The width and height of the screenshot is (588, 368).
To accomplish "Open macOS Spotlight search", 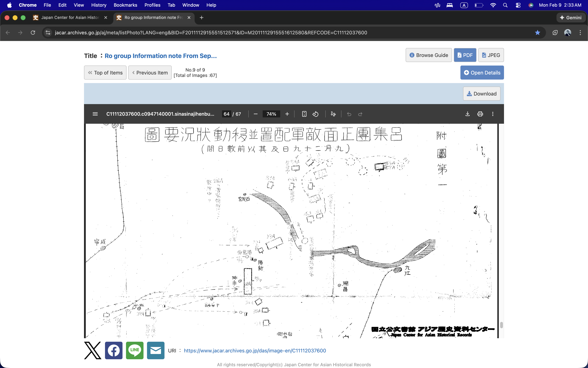I will pyautogui.click(x=505, y=5).
